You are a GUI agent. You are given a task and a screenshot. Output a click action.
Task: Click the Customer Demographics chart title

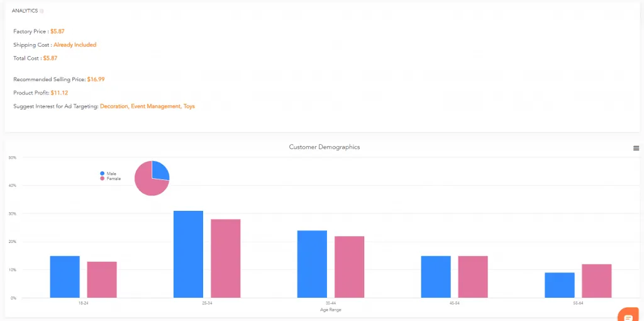(324, 147)
